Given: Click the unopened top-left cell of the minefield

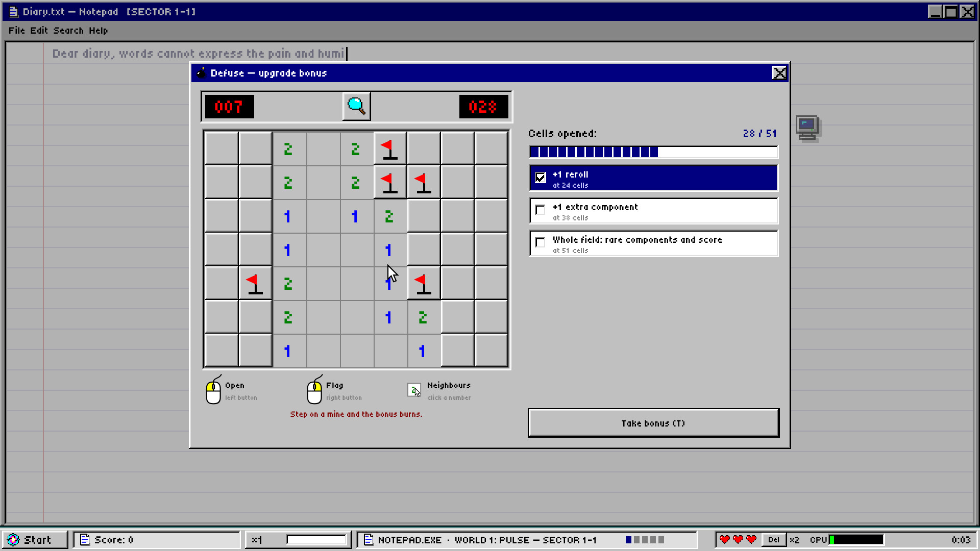Looking at the screenshot, I should pyautogui.click(x=221, y=148).
